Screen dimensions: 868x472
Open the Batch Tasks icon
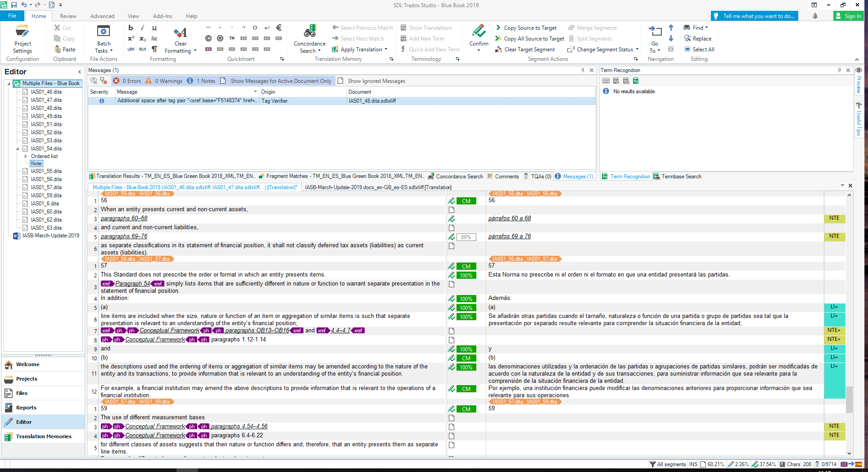tap(104, 32)
